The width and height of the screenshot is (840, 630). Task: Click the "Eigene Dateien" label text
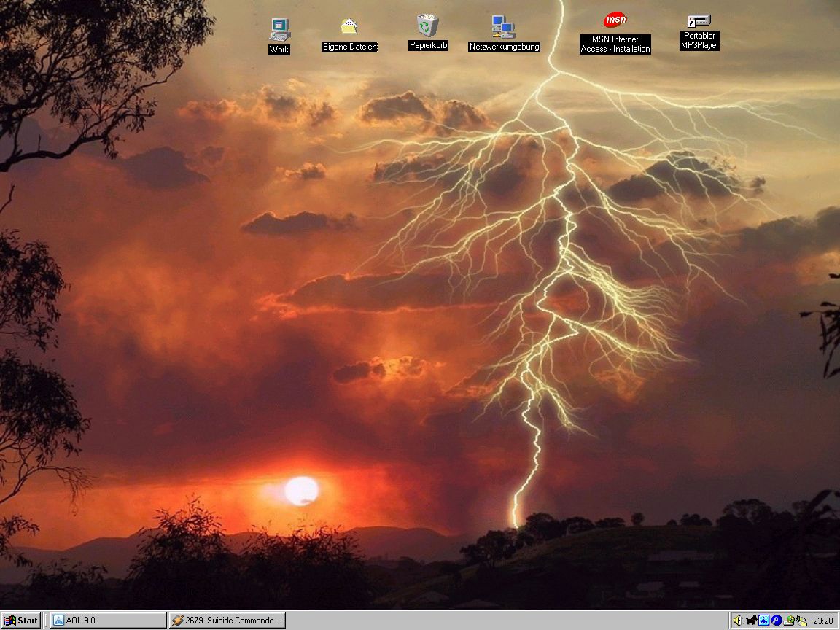coord(350,47)
